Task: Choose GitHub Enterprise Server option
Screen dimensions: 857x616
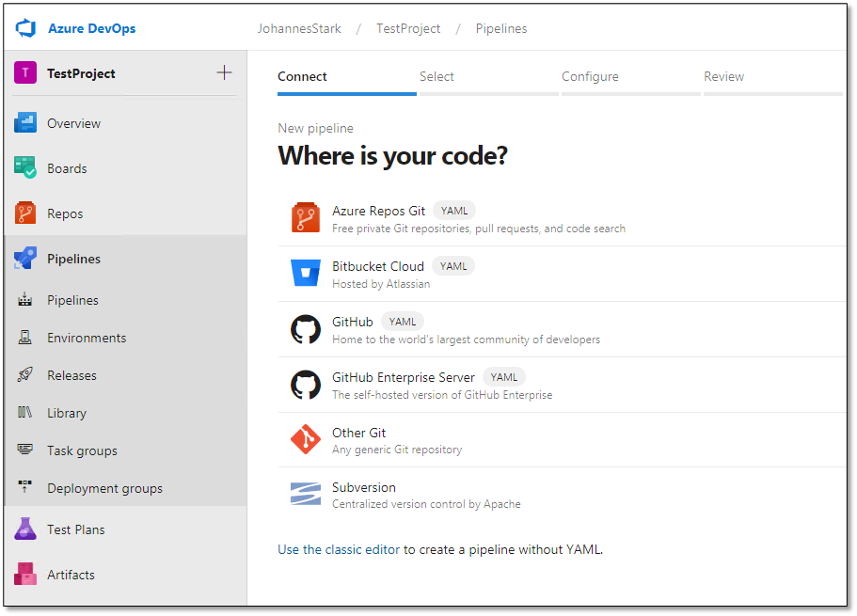Action: (562, 385)
